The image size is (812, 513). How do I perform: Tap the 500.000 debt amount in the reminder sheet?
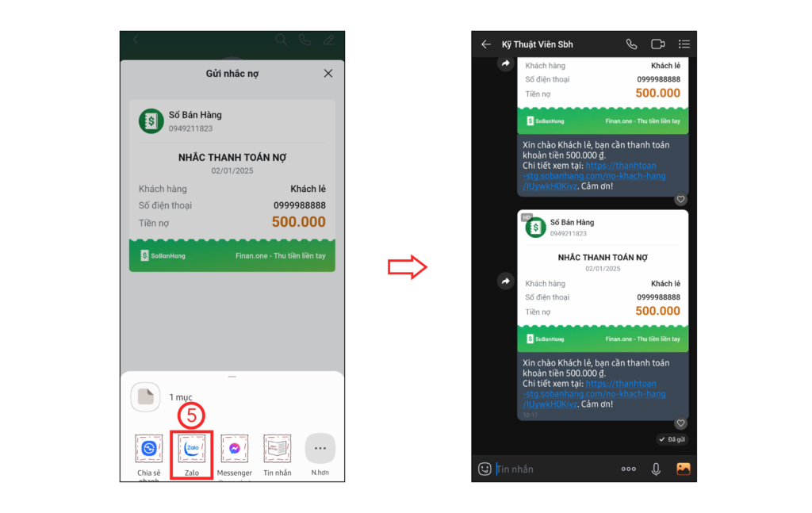(x=299, y=222)
